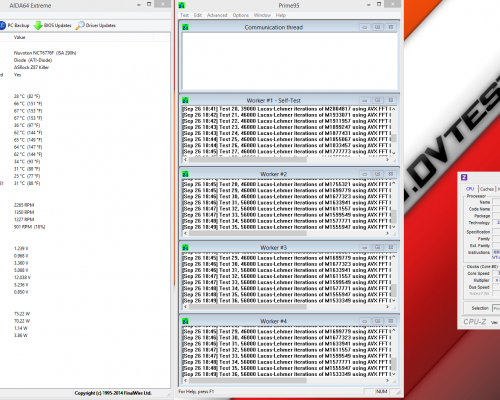Close the Worker #4 window
The image size is (500, 400).
(x=390, y=321)
